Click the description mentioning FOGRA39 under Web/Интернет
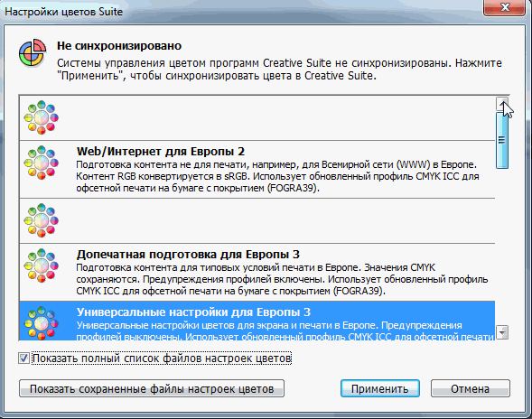 tap(277, 176)
